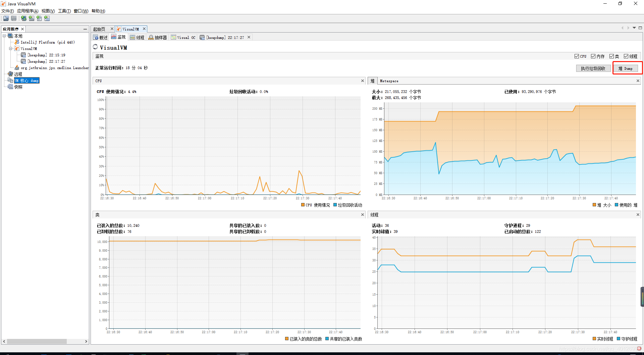Switch to the Visual GC tab
This screenshot has width=644, height=355.
tap(183, 37)
